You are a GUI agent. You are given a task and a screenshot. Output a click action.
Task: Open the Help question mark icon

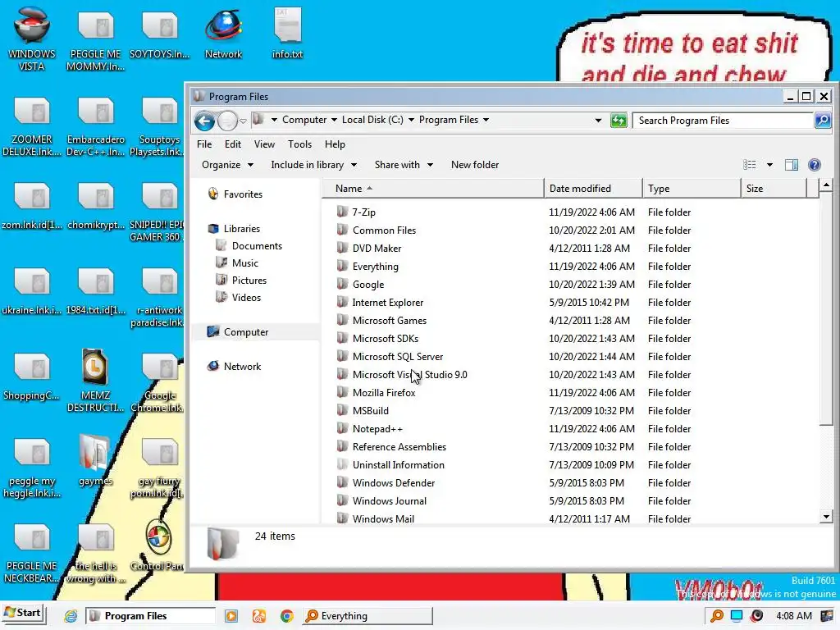(x=815, y=165)
